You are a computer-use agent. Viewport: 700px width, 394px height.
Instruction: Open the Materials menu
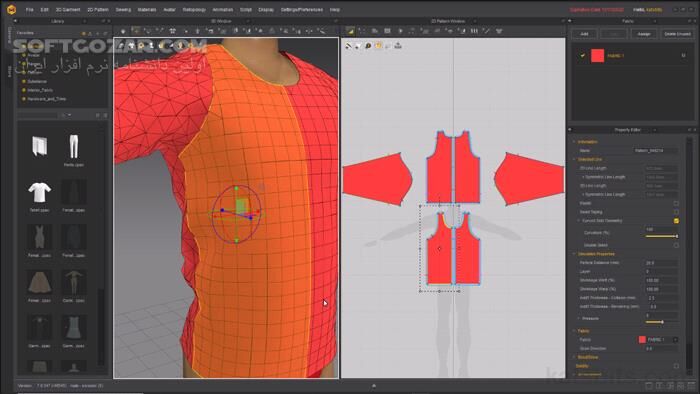(x=147, y=9)
